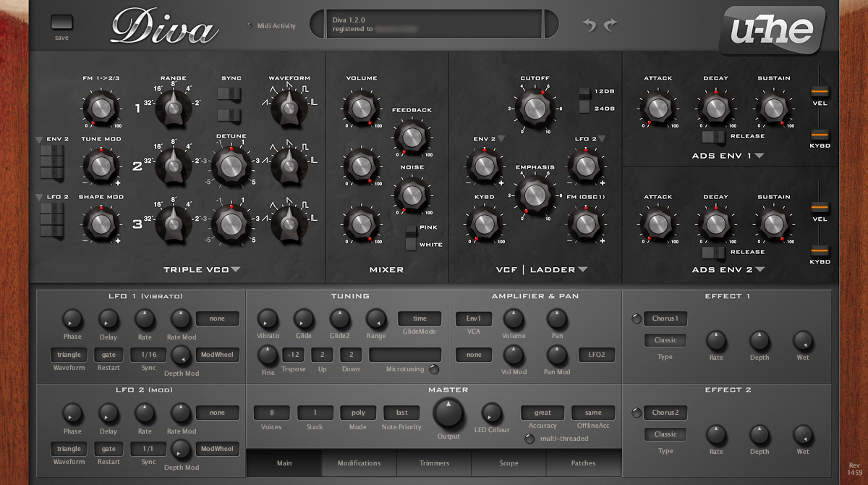Viewport: 868px width, 485px height.
Task: Open the GlideMode time selector
Action: coord(420,319)
